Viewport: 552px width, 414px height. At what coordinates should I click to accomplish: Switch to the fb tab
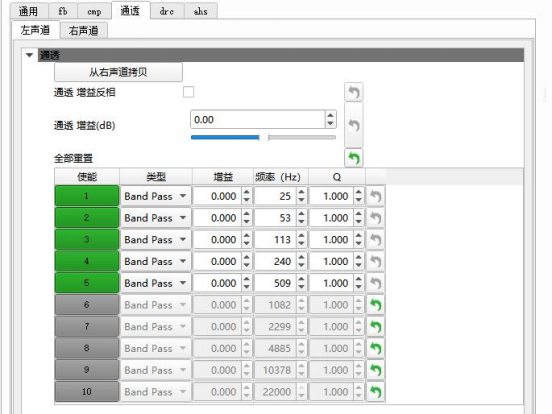(x=63, y=11)
